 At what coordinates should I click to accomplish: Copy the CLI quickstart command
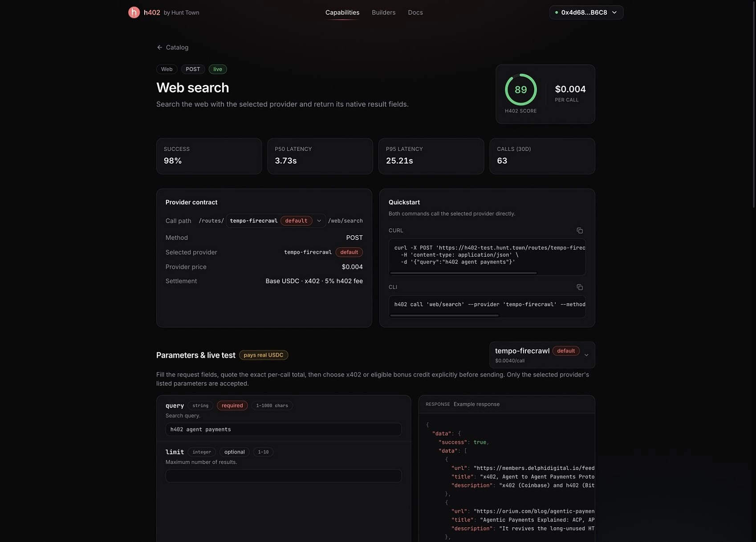(x=579, y=287)
